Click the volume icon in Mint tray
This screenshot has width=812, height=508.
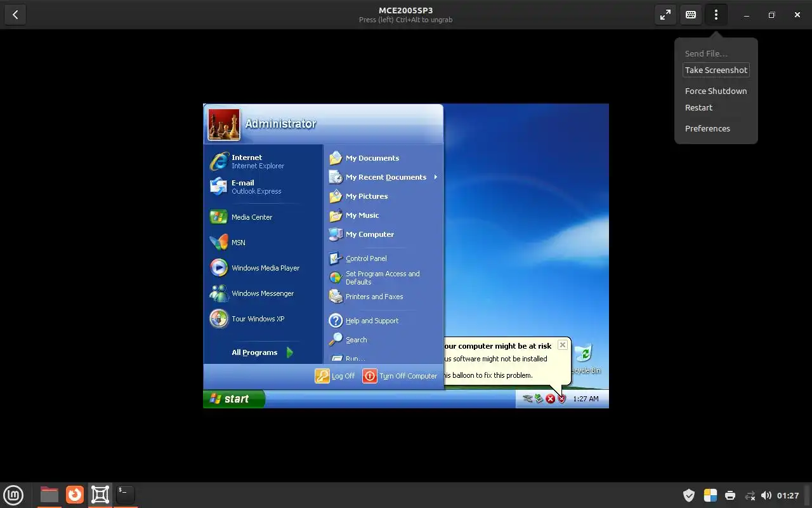click(766, 495)
